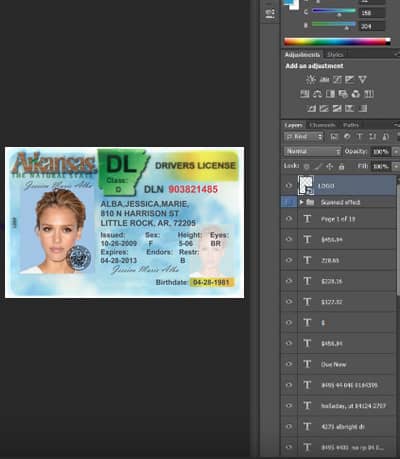The height and width of the screenshot is (459, 400).
Task: Click the folder icon of Scanned effect group
Action: [x=310, y=202]
